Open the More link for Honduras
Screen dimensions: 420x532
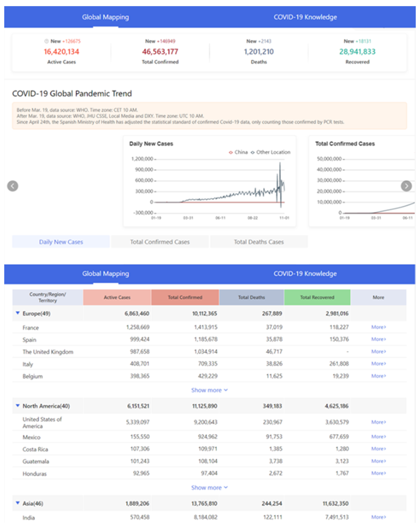(x=379, y=473)
